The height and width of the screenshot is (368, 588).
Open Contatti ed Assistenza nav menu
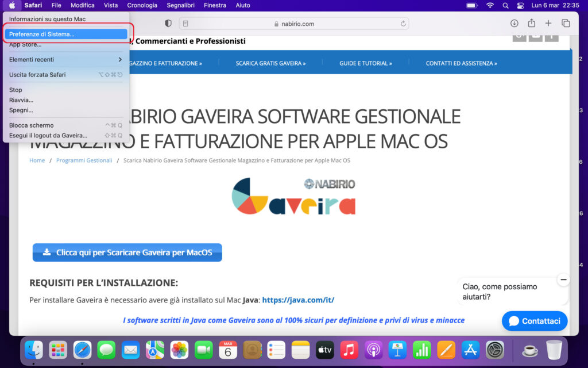coord(461,63)
